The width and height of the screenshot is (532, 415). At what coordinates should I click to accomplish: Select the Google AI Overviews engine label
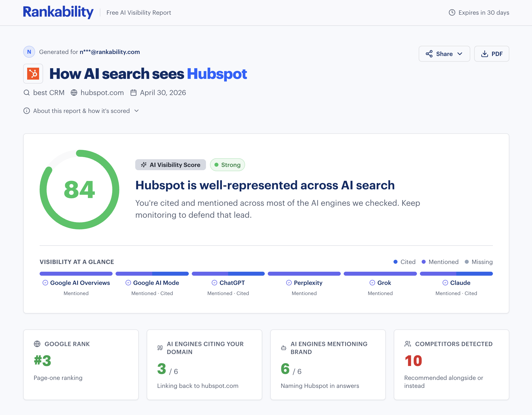point(80,283)
